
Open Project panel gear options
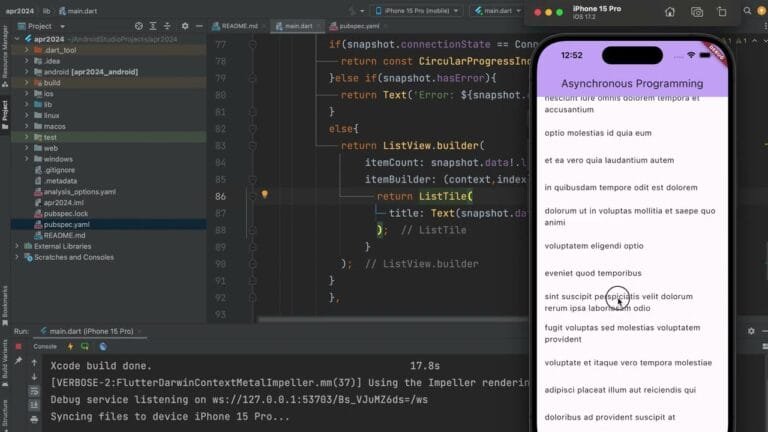coord(185,26)
